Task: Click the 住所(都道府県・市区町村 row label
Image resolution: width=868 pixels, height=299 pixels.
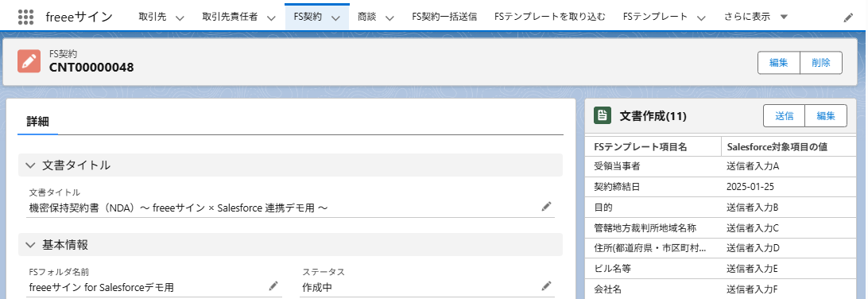Action: click(x=650, y=247)
